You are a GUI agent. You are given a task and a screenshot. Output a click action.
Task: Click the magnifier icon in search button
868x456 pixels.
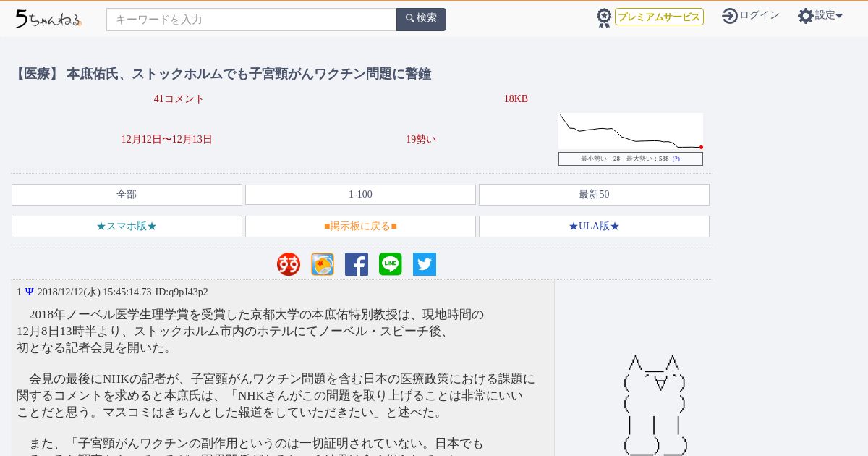[410, 18]
